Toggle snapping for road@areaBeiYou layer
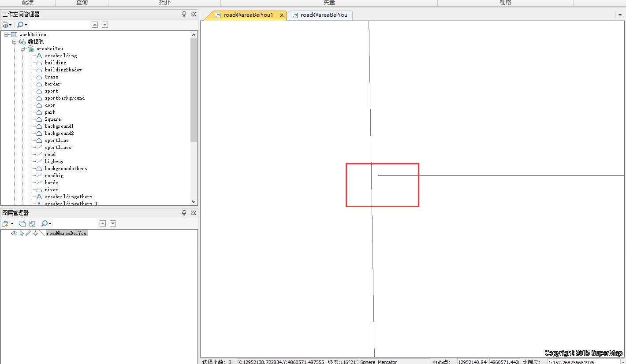626x364 pixels. [35, 233]
